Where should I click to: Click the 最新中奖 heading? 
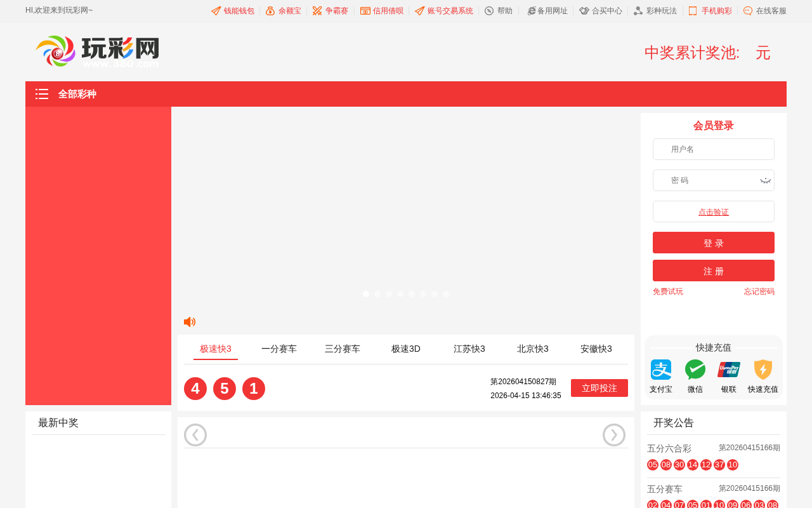coord(58,423)
